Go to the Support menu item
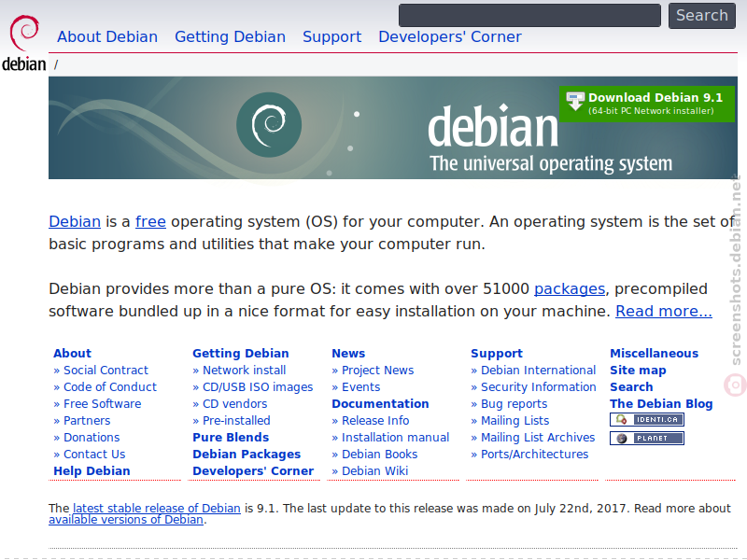The width and height of the screenshot is (747, 560). point(332,36)
